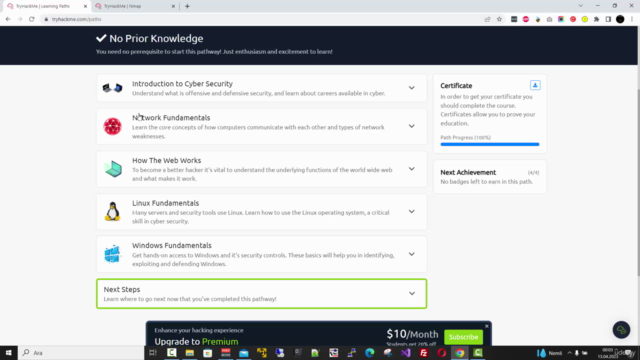Open Google Chrome taskbar icon
640x360 pixels.
click(x=460, y=353)
